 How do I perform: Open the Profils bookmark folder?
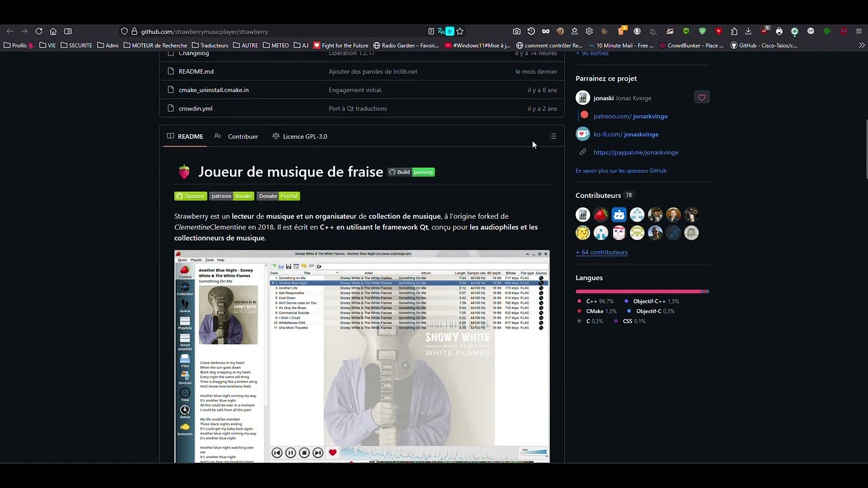tap(19, 45)
